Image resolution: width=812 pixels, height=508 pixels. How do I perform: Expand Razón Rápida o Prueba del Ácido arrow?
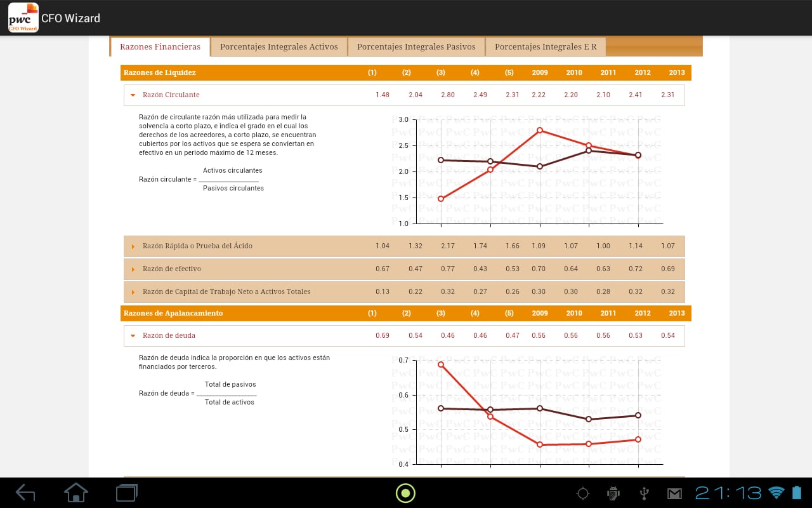(133, 246)
